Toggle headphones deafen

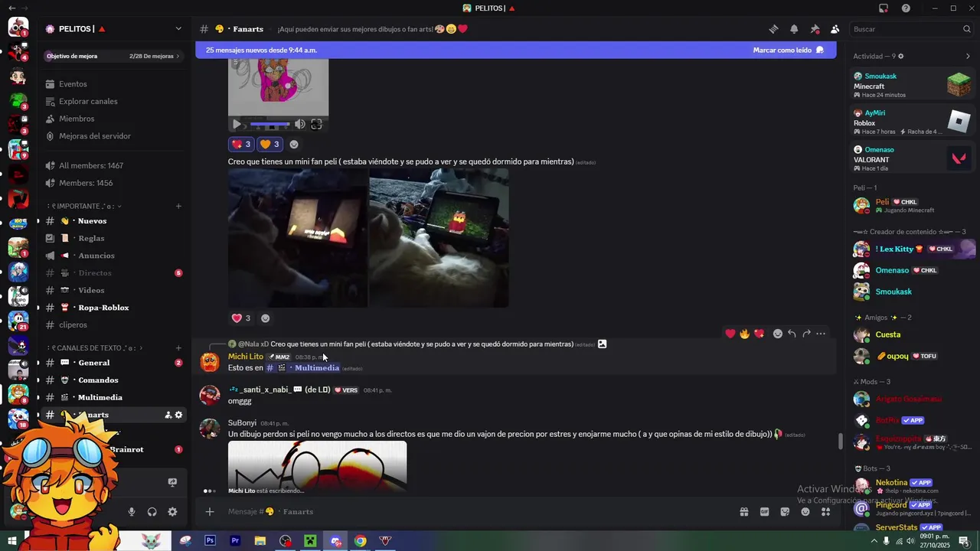point(152,512)
